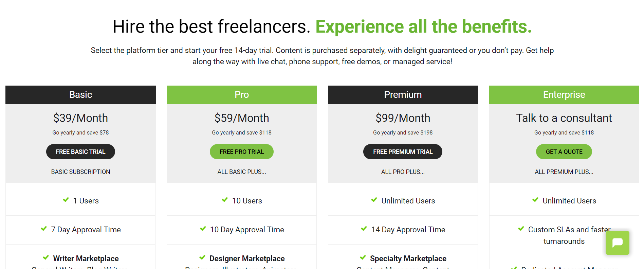
Task: Start the Free Premium Trial
Action: coord(403,151)
